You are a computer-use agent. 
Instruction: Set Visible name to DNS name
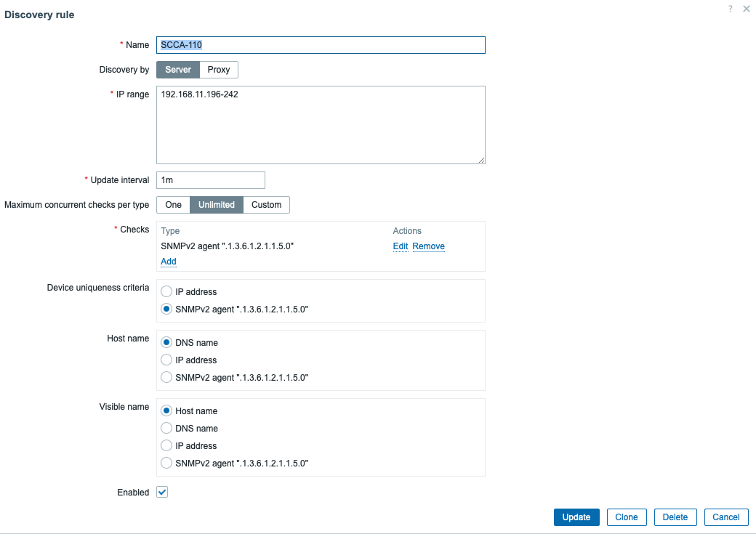pyautogui.click(x=166, y=429)
